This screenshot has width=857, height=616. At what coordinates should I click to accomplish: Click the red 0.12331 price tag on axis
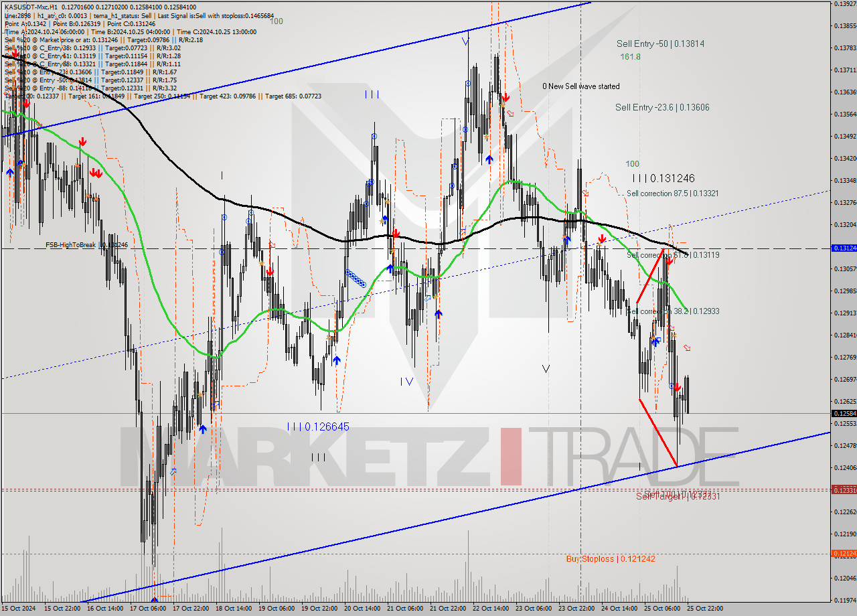tap(844, 490)
